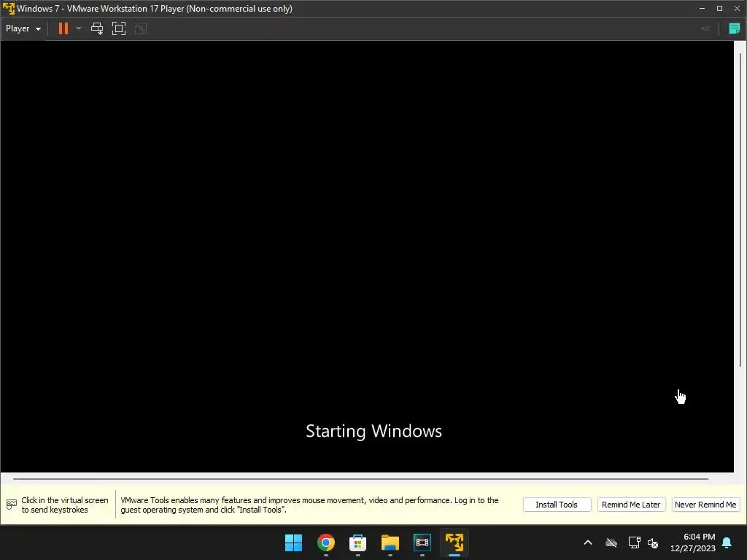Enter full screen mode
747x560 pixels.
pos(119,28)
